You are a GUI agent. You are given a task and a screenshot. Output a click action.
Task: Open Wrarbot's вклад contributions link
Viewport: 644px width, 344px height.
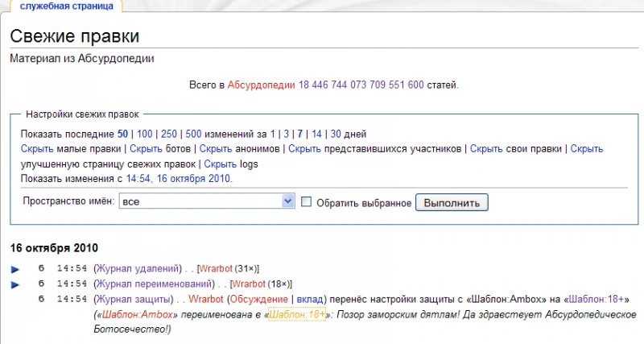pos(310,299)
